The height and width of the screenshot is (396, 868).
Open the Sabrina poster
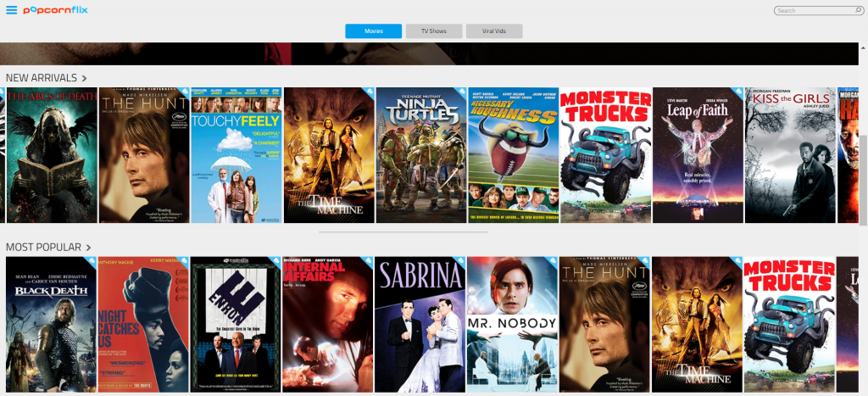(420, 325)
